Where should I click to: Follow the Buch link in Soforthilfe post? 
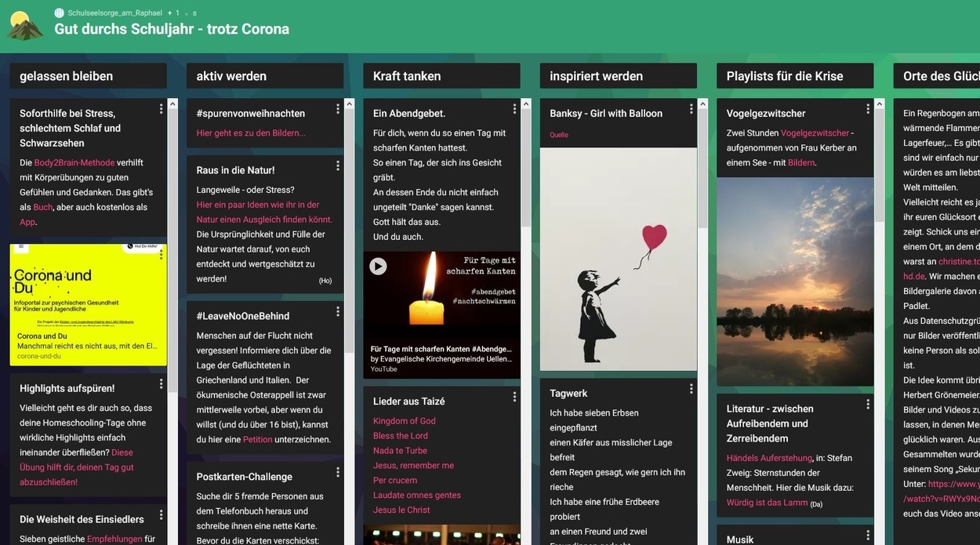(42, 207)
